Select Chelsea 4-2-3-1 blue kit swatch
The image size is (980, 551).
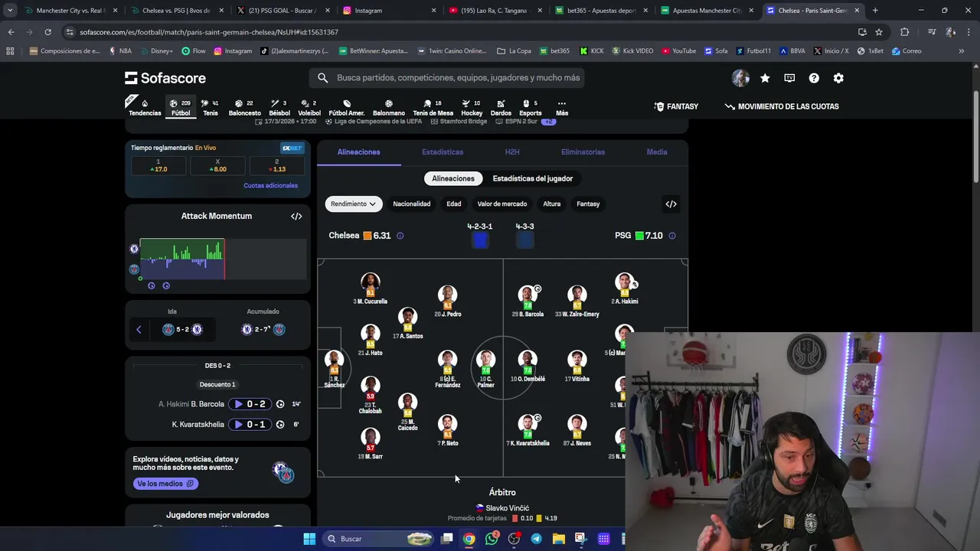coord(480,240)
